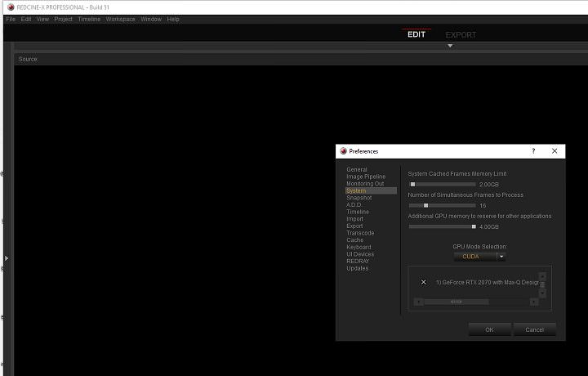
Task: Open the Window menu
Action: coord(151,19)
